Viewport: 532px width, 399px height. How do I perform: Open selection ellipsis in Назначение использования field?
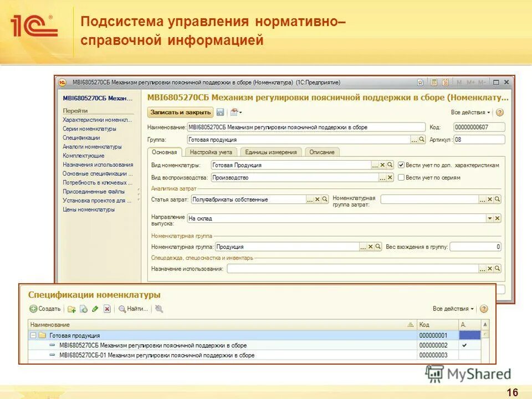click(482, 269)
